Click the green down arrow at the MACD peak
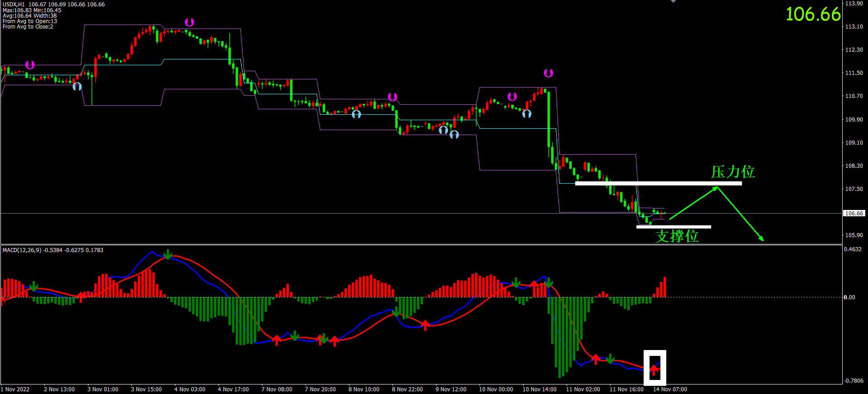This screenshot has height=394, width=868. pyautogui.click(x=168, y=254)
